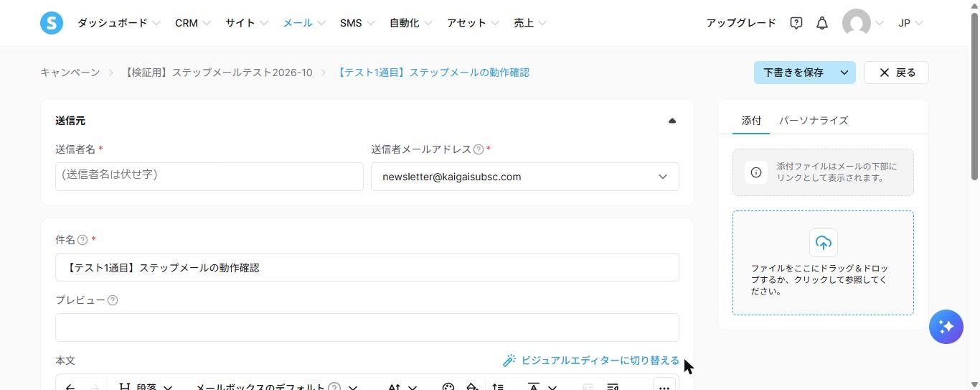The width and height of the screenshot is (980, 390).
Task: Click ビジュアルエディターに切り替える link
Action: point(600,361)
